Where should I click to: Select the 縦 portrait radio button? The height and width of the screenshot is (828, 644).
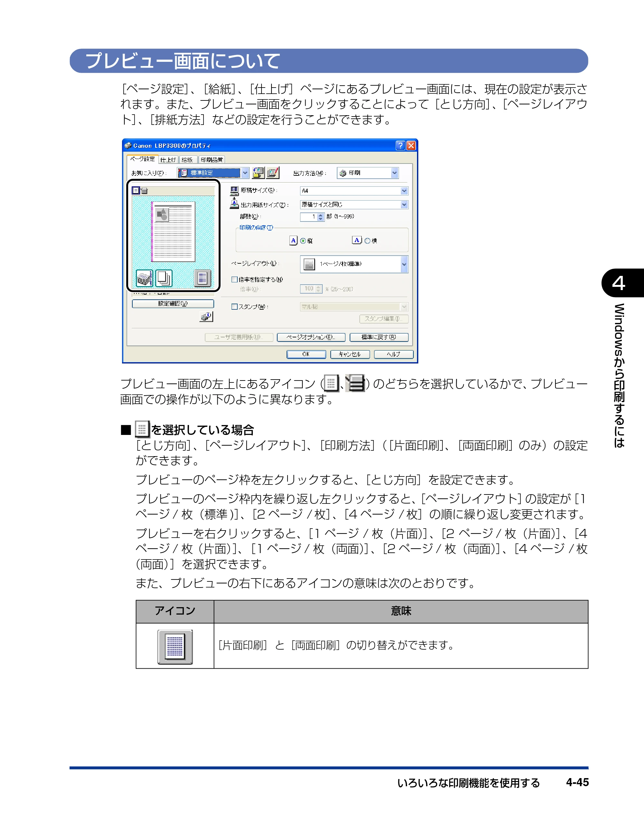click(x=303, y=241)
